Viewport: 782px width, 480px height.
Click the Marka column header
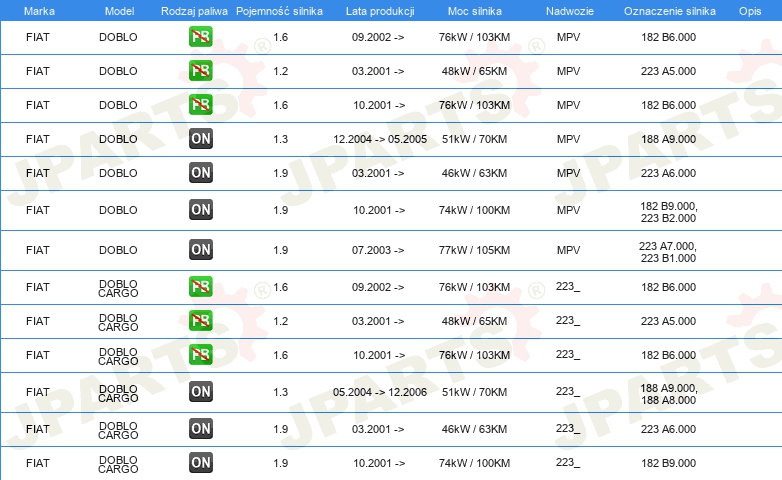click(x=39, y=11)
